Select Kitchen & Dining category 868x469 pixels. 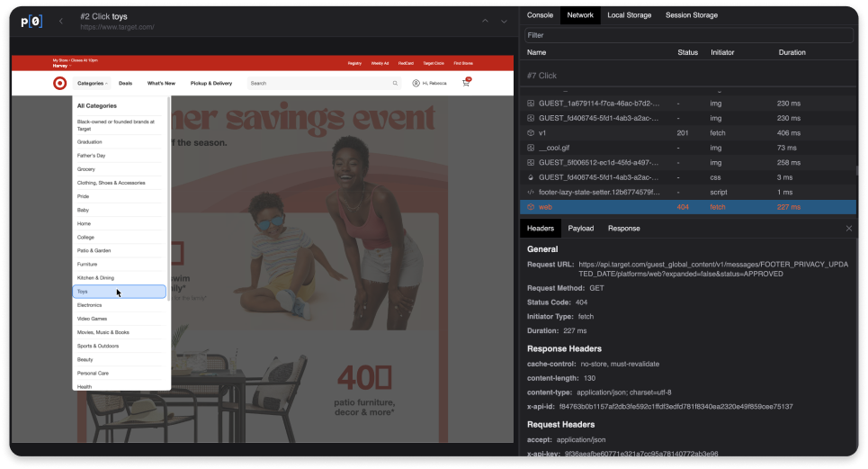(x=95, y=277)
